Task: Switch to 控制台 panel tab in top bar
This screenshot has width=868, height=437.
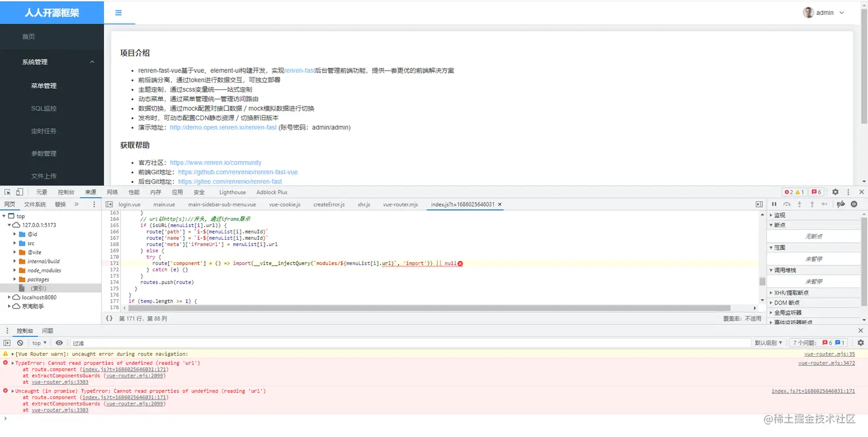Action: (67, 192)
